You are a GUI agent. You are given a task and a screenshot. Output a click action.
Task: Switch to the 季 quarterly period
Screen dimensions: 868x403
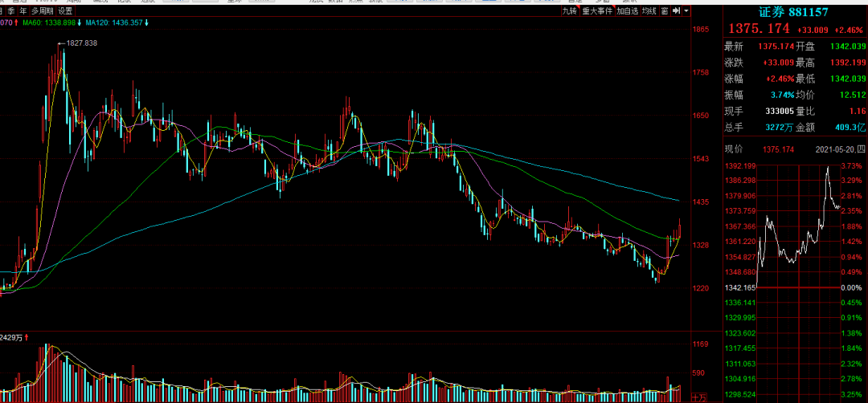click(x=11, y=11)
